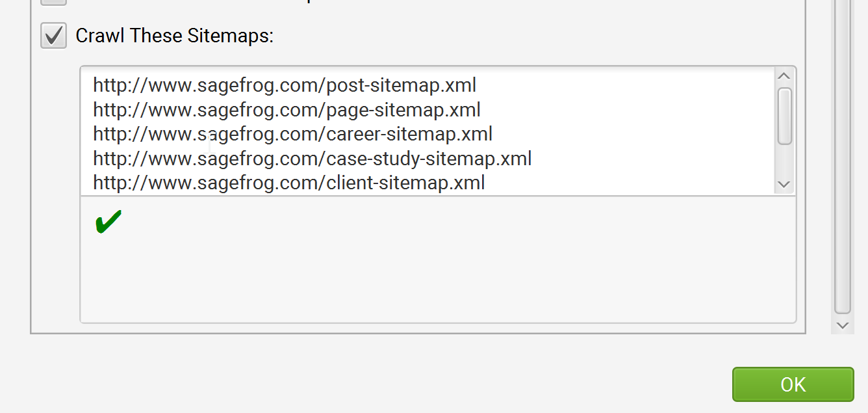Click the client-sitemap.xml URL line
The width and height of the screenshot is (868, 413).
pos(288,183)
